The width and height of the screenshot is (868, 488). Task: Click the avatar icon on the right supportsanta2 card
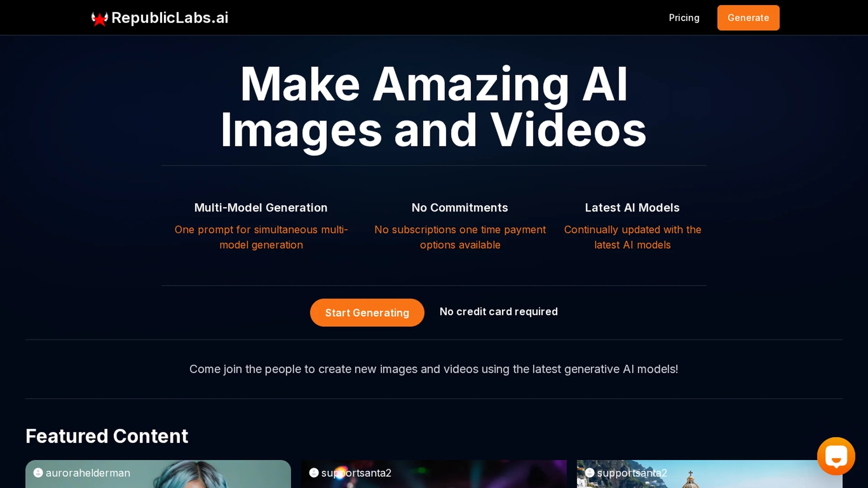pos(590,473)
